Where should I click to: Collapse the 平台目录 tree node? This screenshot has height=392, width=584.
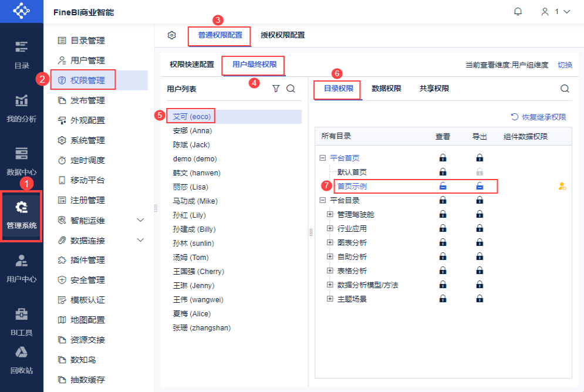pyautogui.click(x=323, y=200)
